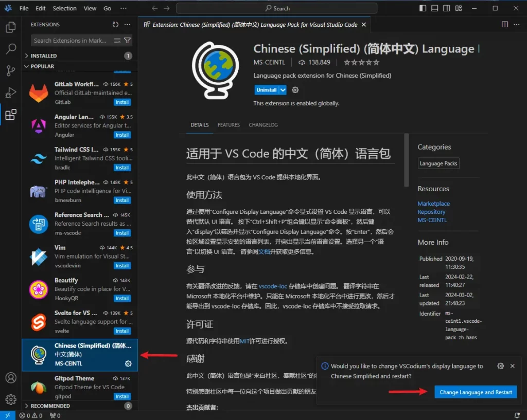Switch to the Changelog tab
Image resolution: width=527 pixels, height=420 pixels.
(x=263, y=125)
